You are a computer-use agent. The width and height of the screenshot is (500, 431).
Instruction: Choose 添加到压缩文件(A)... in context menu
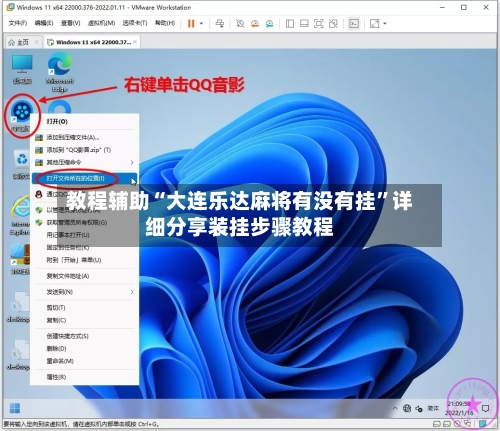click(x=84, y=137)
